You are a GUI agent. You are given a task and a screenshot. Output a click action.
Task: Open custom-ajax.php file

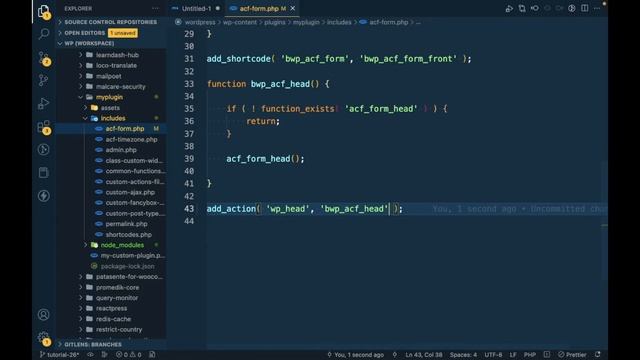point(130,192)
